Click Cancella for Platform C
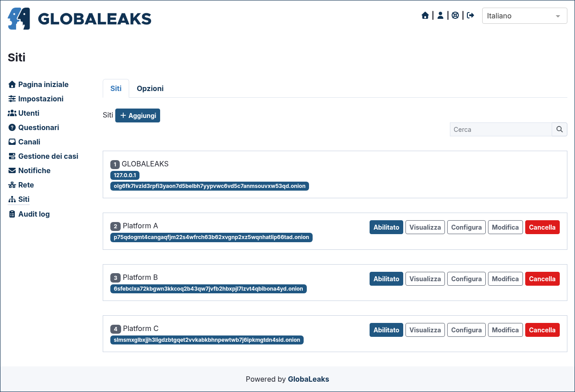 [x=542, y=330]
